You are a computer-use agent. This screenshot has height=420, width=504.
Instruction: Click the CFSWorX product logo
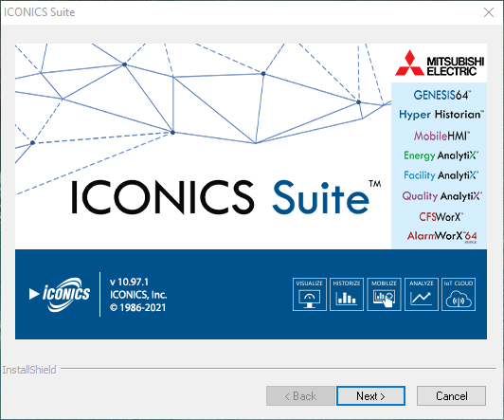coord(441,217)
